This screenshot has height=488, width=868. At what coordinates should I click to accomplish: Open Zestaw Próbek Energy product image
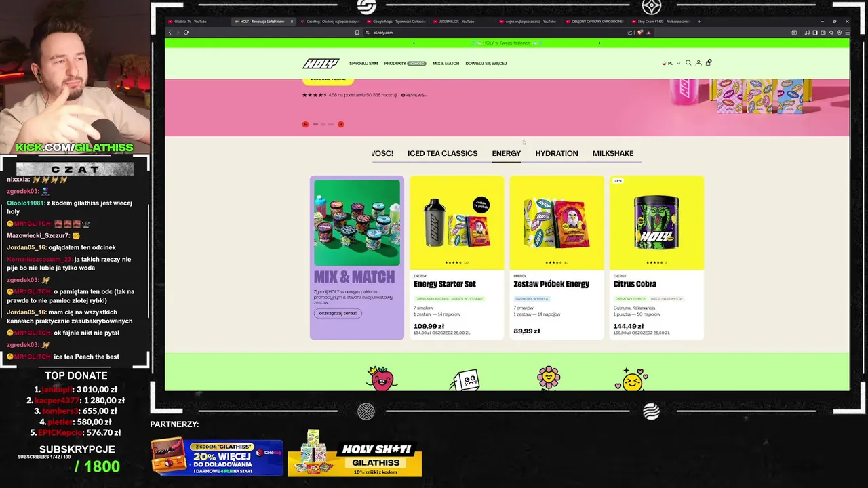pyautogui.click(x=556, y=222)
